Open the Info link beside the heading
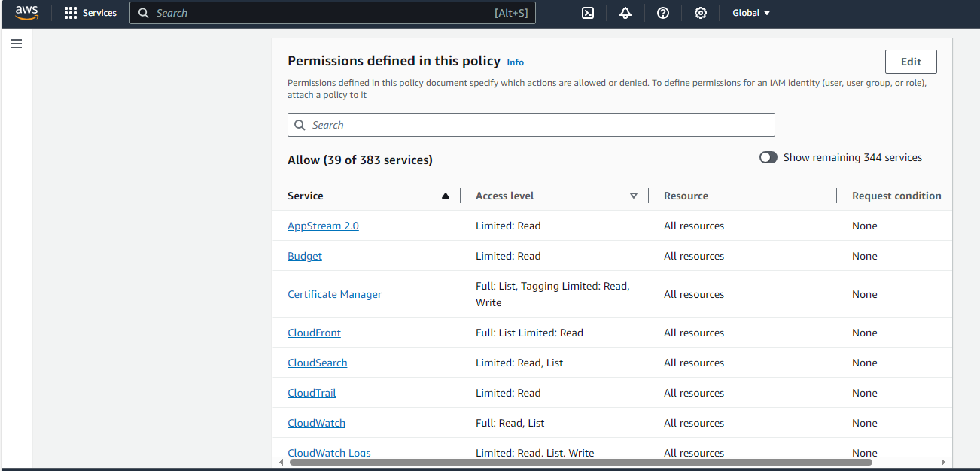The width and height of the screenshot is (980, 471). (x=516, y=62)
